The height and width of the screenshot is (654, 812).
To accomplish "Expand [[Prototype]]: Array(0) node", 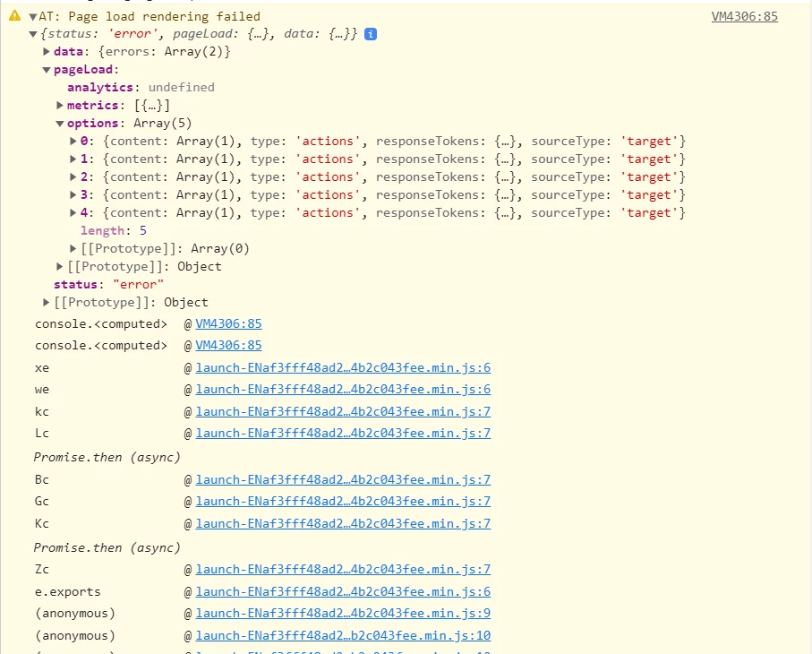I will pyautogui.click(x=73, y=249).
